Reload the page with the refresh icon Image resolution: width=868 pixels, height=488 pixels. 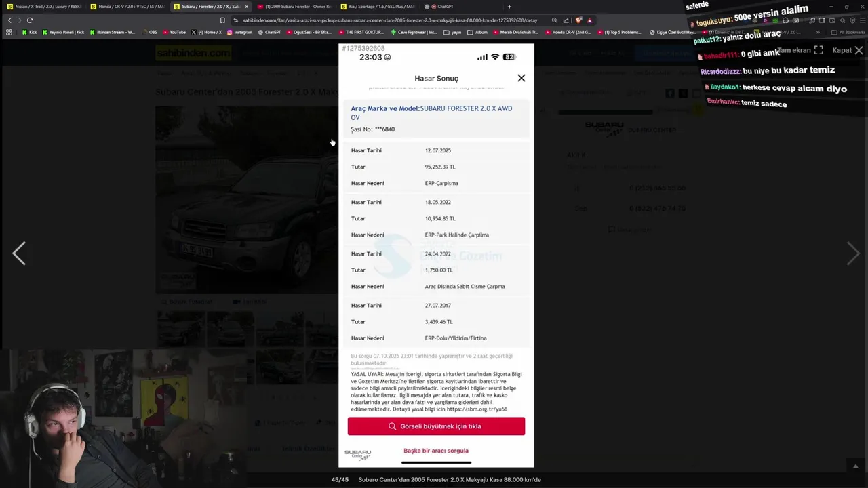click(x=30, y=20)
